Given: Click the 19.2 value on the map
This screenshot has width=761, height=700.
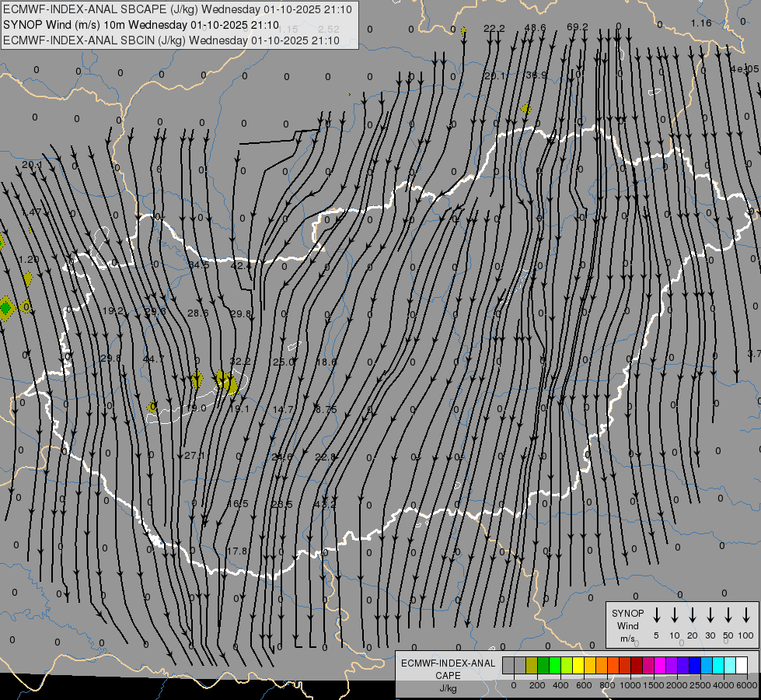Looking at the screenshot, I should tap(113, 310).
